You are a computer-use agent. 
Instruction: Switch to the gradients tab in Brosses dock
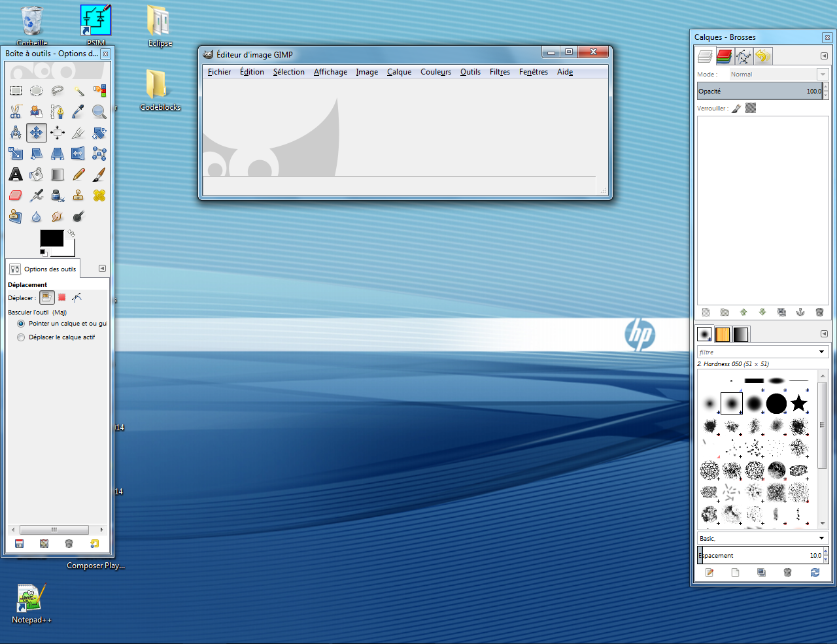(x=741, y=334)
